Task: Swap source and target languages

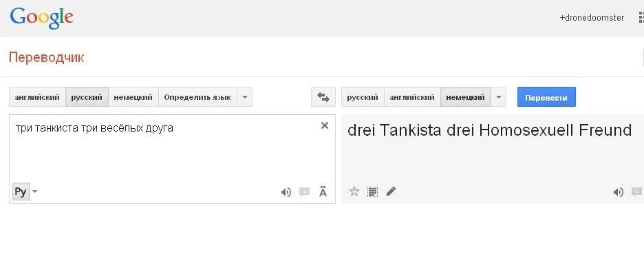Action: pos(323,97)
